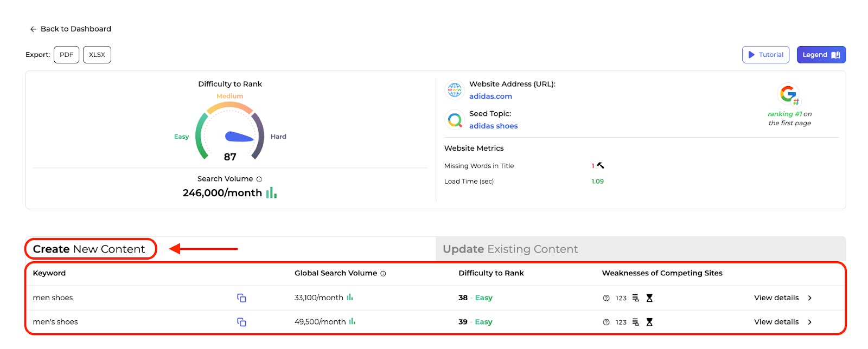Viewport: 868px width, 349px height.
Task: Click the Search Volume info icon
Action: [x=259, y=179]
